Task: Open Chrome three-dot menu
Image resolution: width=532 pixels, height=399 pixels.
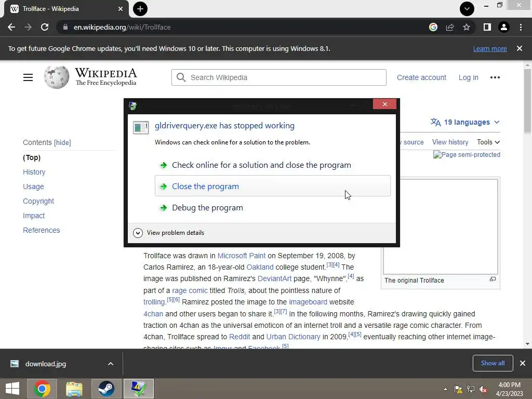Action: (x=521, y=27)
